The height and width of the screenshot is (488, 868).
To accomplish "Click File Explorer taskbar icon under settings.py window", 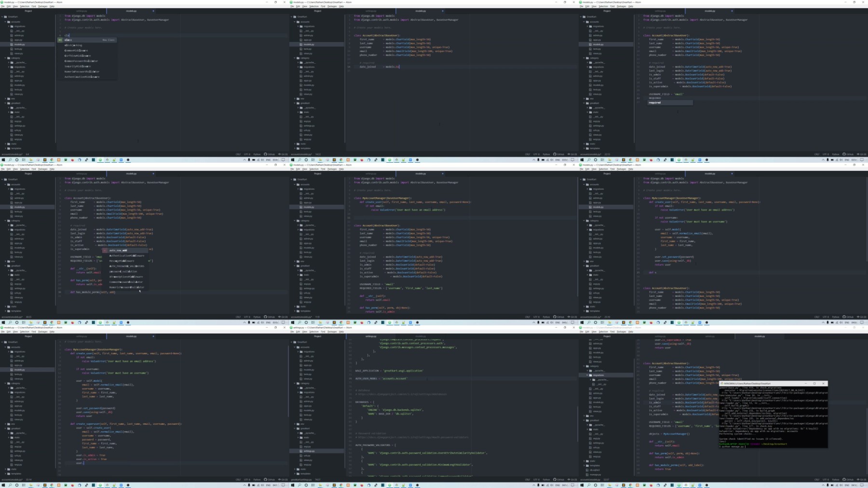I will pos(320,485).
